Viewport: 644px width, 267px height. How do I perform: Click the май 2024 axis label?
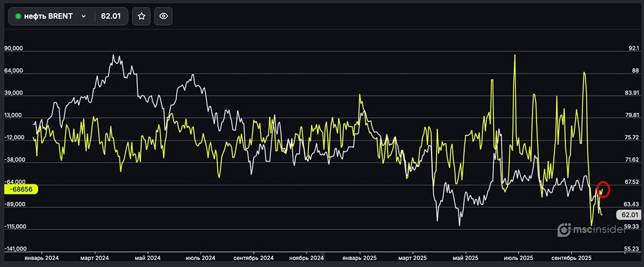coord(147,259)
